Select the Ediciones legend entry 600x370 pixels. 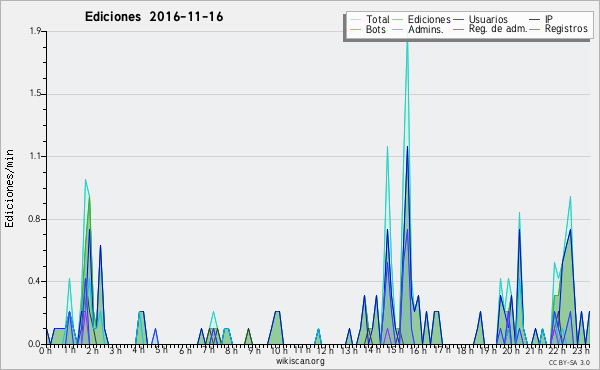[429, 19]
